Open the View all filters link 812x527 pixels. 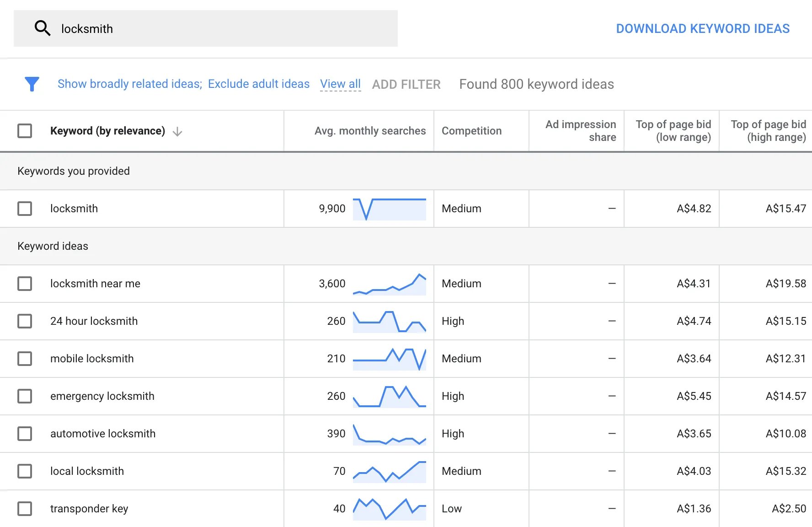[x=340, y=84]
